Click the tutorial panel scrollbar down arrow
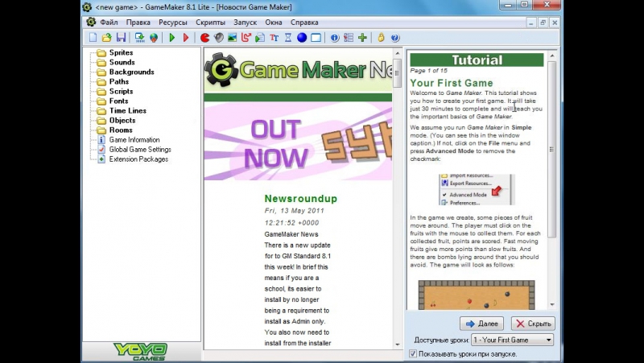Screen dimensions: 644x363 (552, 305)
